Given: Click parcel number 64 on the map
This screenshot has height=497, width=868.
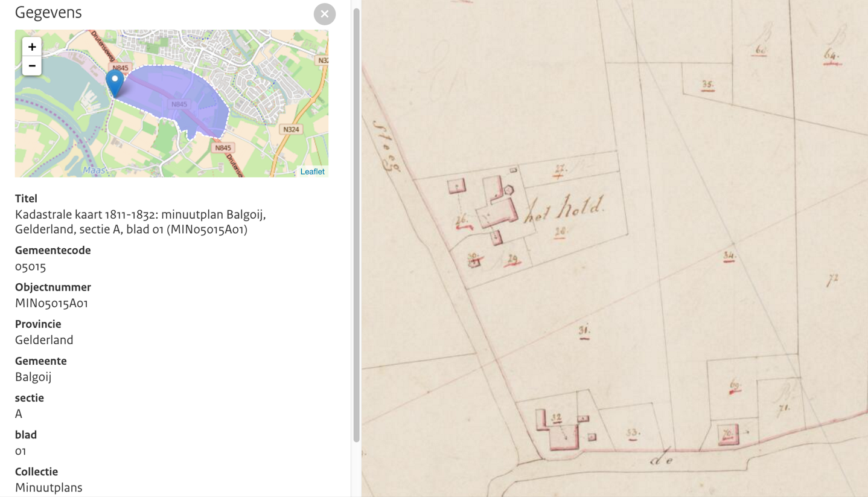Looking at the screenshot, I should click(x=832, y=56).
